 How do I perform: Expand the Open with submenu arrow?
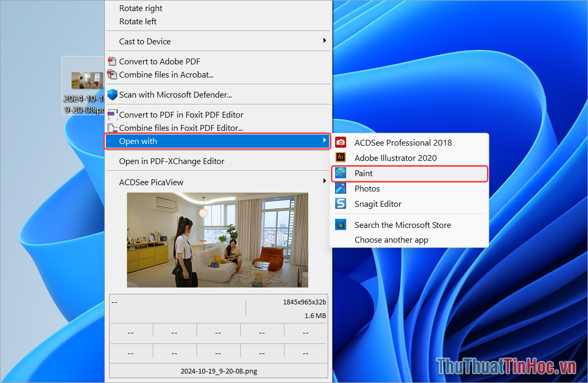(325, 141)
